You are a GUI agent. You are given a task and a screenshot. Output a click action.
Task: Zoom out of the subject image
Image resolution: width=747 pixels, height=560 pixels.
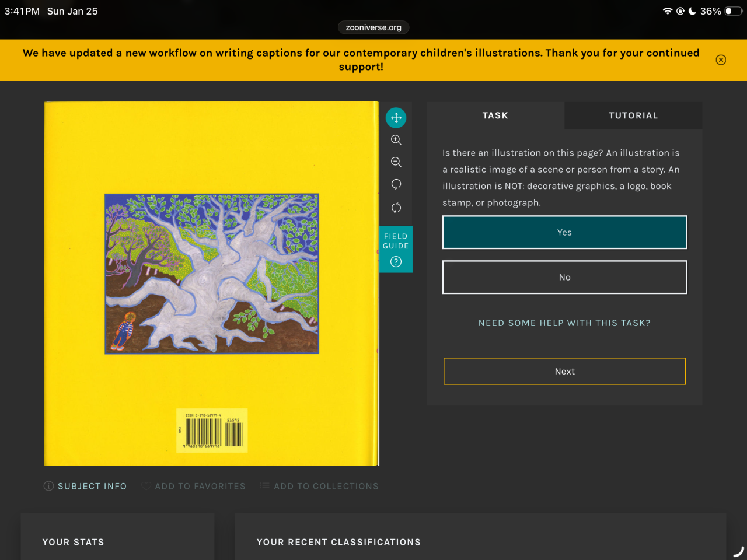click(396, 162)
